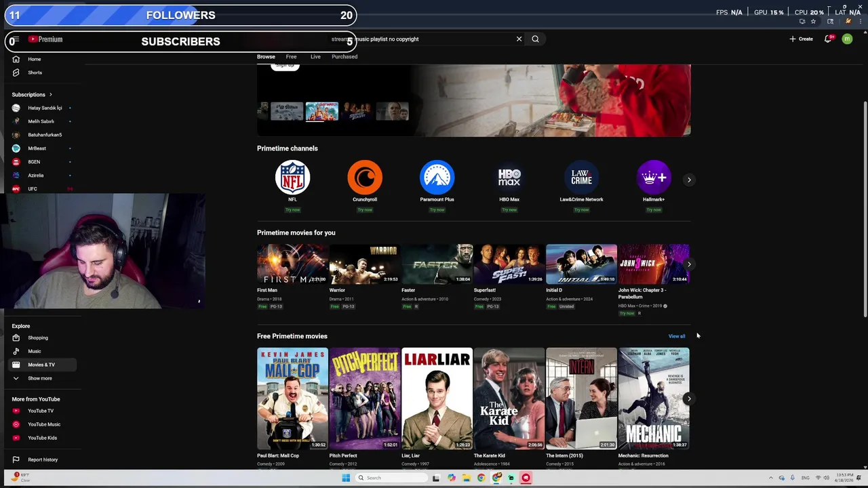The image size is (868, 488).
Task: Open the Pitch Perfect poster
Action: (x=365, y=399)
